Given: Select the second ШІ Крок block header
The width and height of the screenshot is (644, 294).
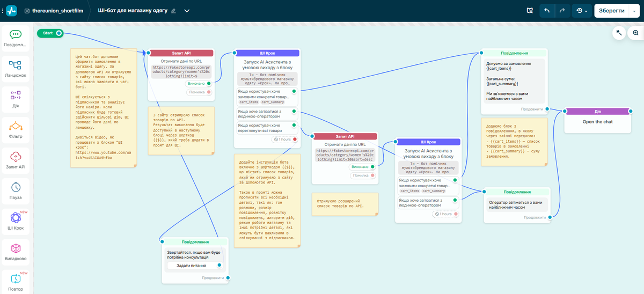Looking at the screenshot, I should pos(428,142).
